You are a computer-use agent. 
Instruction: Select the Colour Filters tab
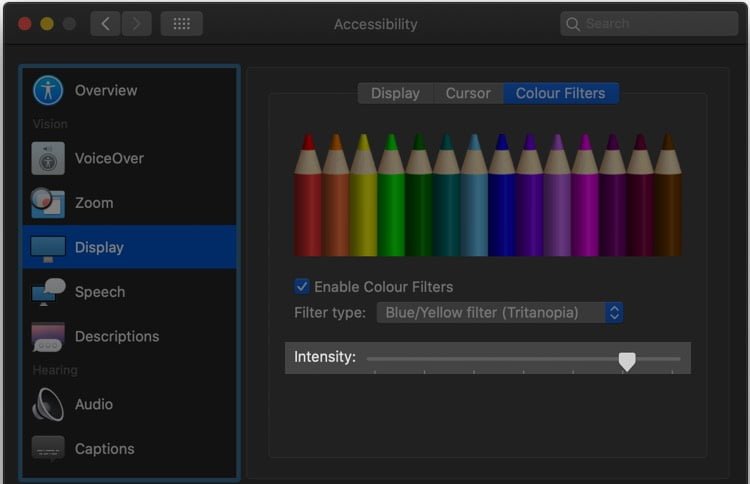(561, 93)
